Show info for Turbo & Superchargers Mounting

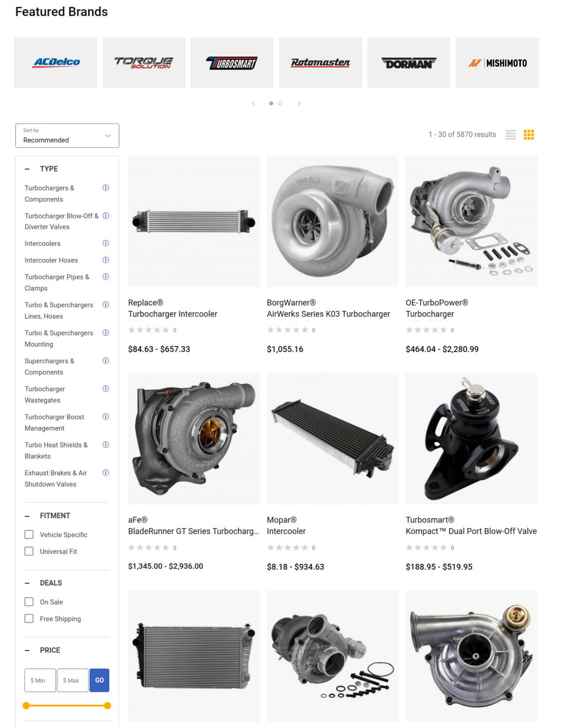[106, 333]
